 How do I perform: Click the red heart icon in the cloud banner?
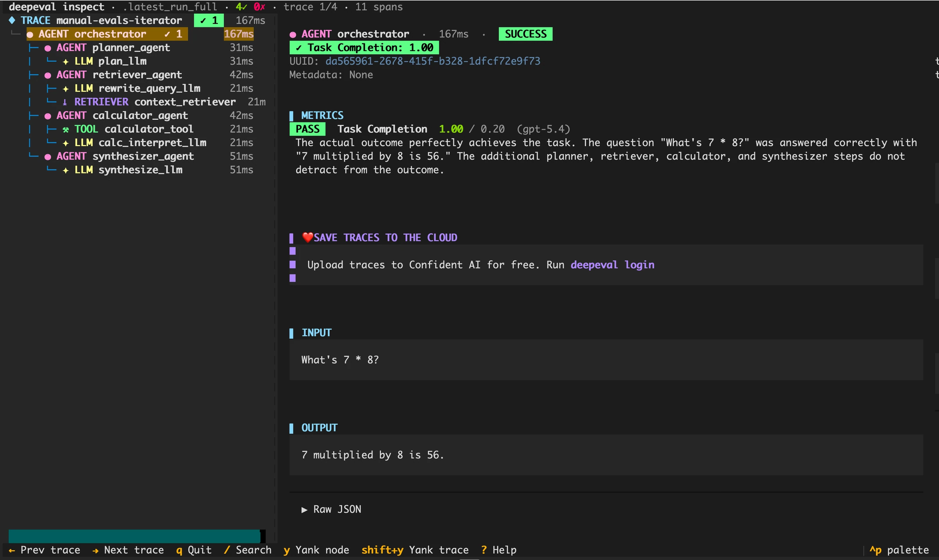click(x=308, y=237)
